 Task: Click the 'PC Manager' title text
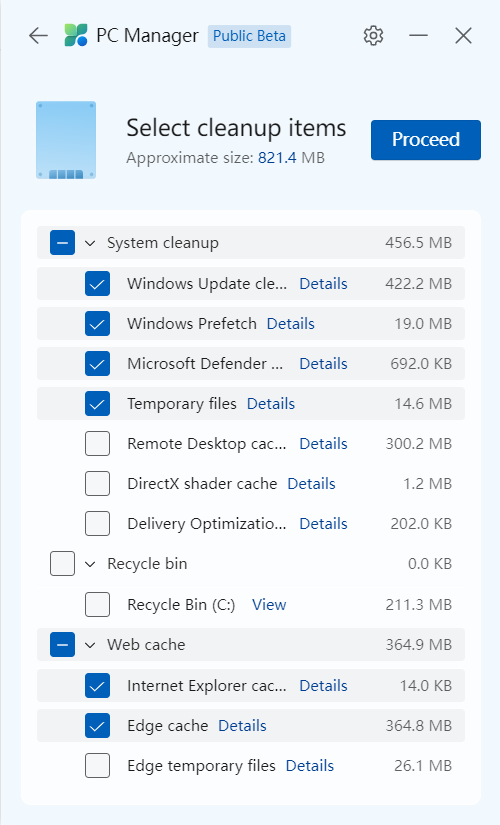(147, 36)
